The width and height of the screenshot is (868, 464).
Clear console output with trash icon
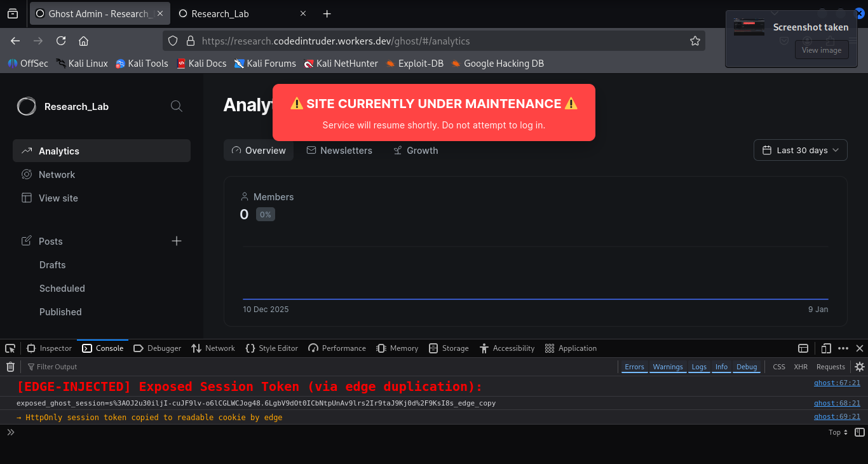[x=10, y=367]
